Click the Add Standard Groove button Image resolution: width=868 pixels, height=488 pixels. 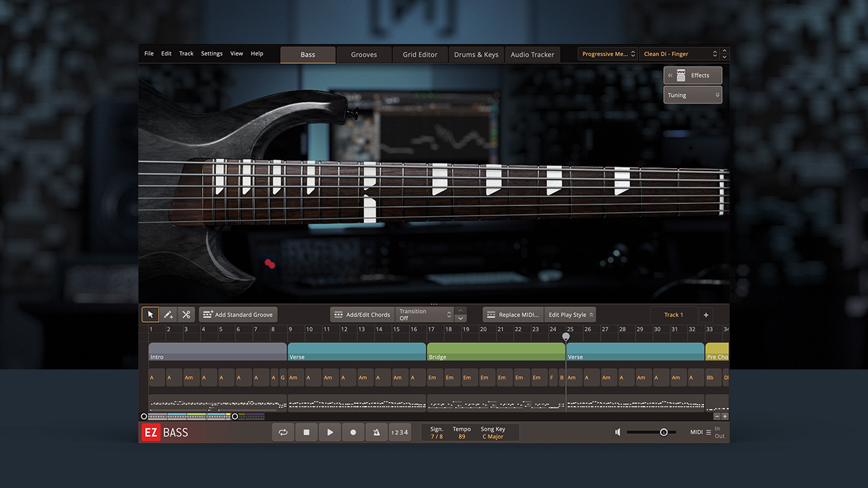(x=238, y=314)
